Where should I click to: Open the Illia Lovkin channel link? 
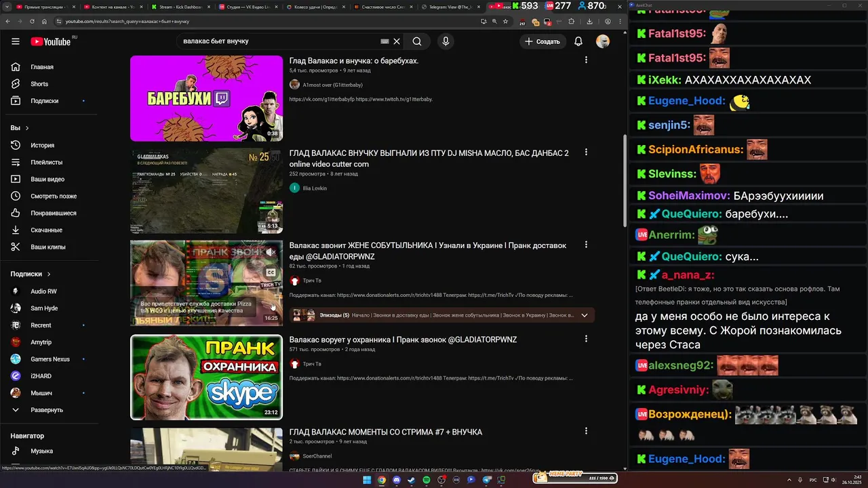click(315, 188)
